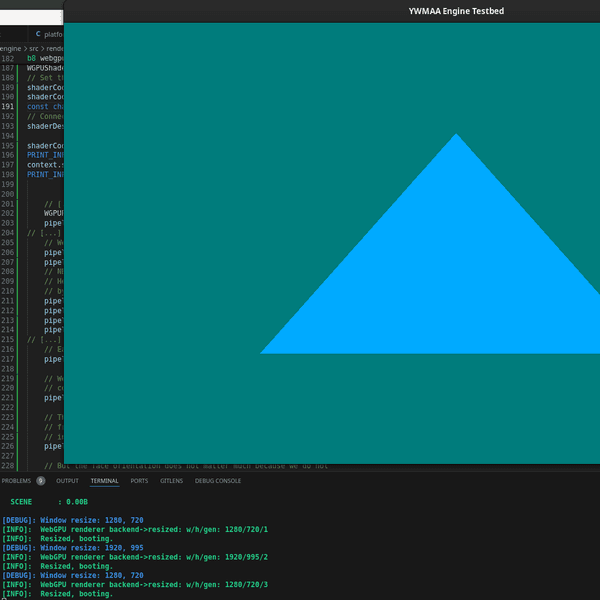This screenshot has width=600, height=600.
Task: Open the PROBLEMS panel tab
Action: (17, 481)
